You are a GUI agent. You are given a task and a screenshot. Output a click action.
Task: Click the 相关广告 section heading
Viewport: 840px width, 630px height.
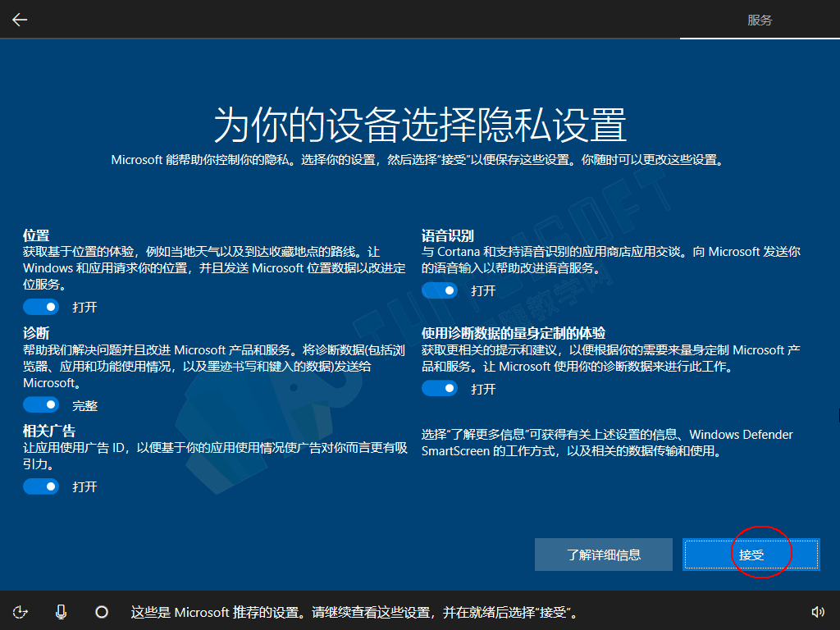(48, 431)
